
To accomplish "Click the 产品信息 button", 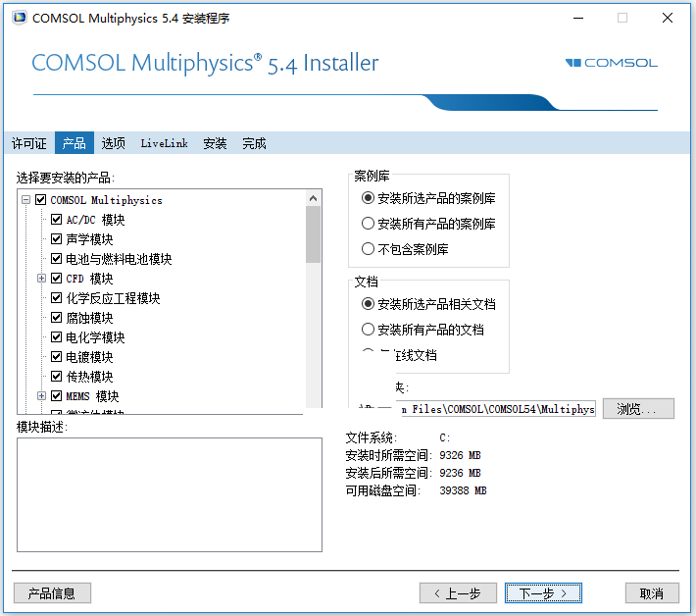I will 52,592.
